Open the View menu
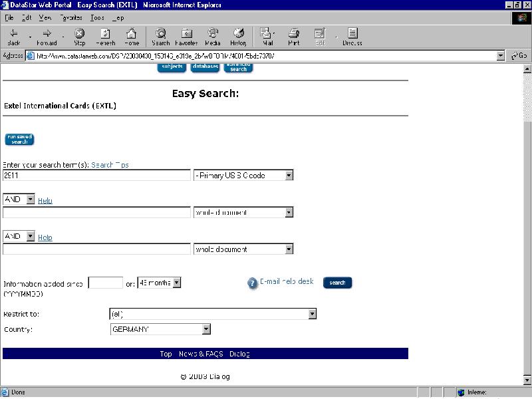The width and height of the screenshot is (532, 399). point(45,18)
